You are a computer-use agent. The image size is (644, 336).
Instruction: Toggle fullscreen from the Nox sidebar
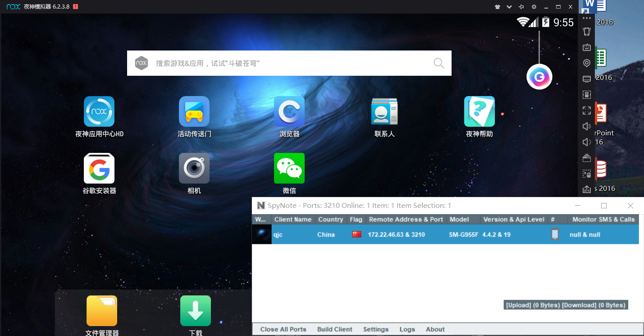[x=586, y=110]
